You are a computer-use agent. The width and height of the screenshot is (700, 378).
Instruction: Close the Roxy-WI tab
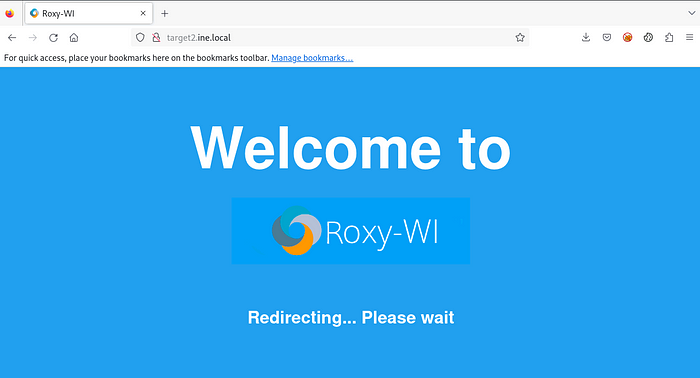pos(143,13)
